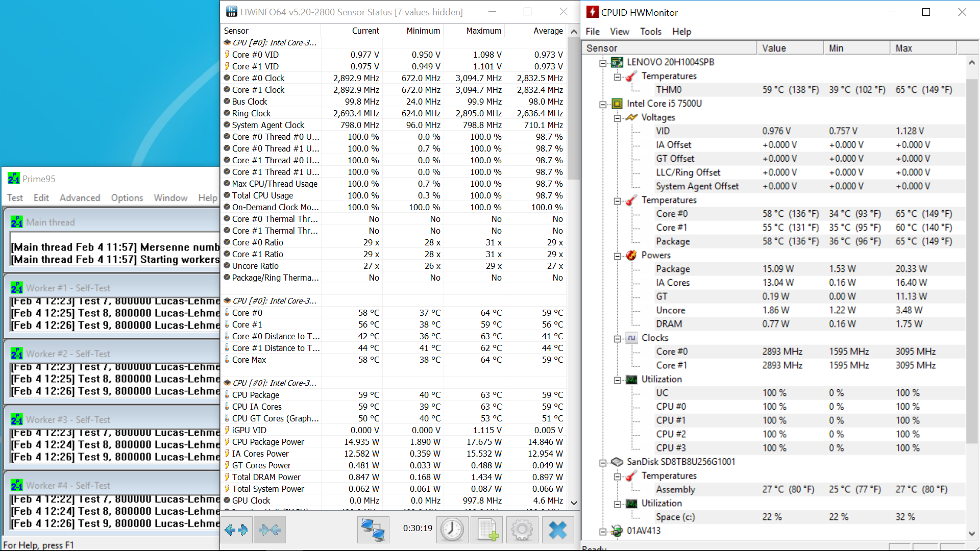Collapse the Intel Core i5 7500U tree node
The height and width of the screenshot is (551, 980).
tap(603, 104)
